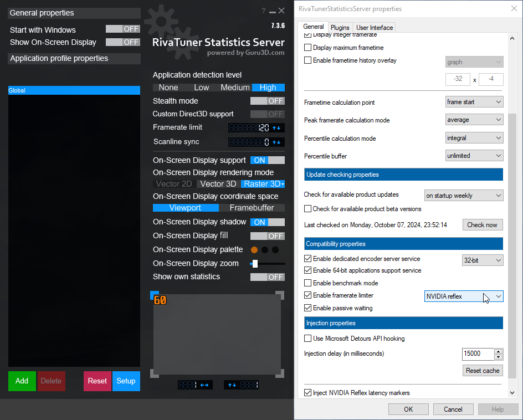The width and height of the screenshot is (523, 420).
Task: Click the Raster 3D dropdown arrow
Action: pos(283,184)
